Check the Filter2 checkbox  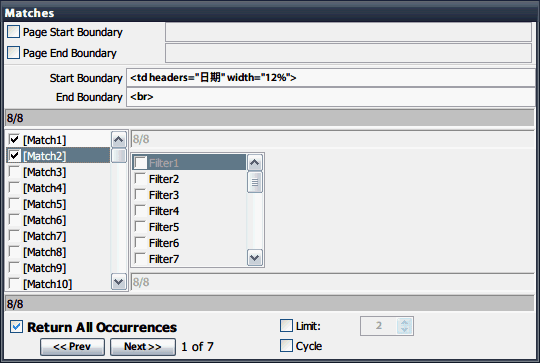[x=140, y=179]
